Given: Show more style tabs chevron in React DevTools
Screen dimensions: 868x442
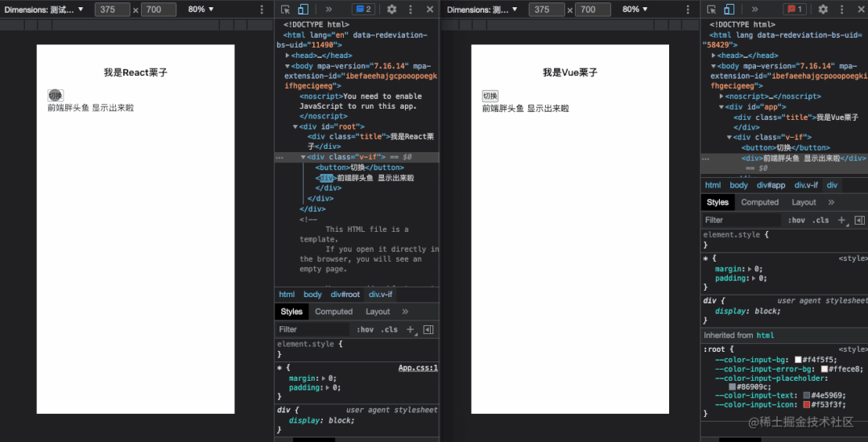Looking at the screenshot, I should 405,312.
